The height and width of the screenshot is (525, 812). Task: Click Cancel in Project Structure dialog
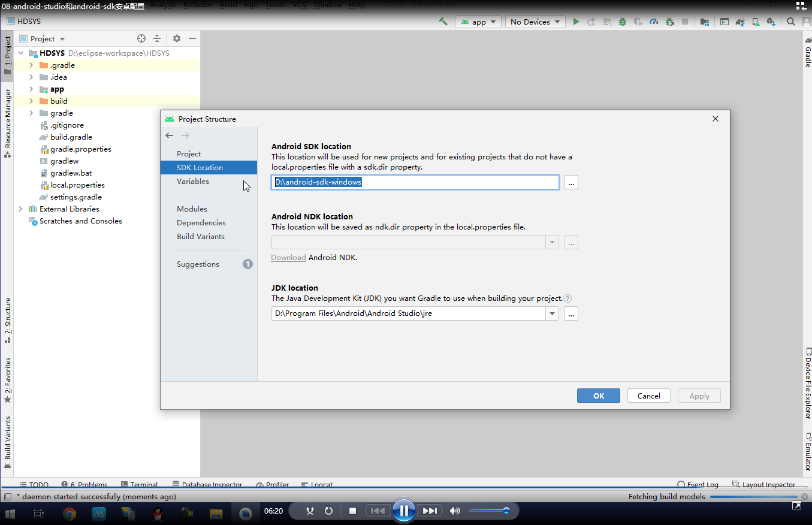point(649,396)
